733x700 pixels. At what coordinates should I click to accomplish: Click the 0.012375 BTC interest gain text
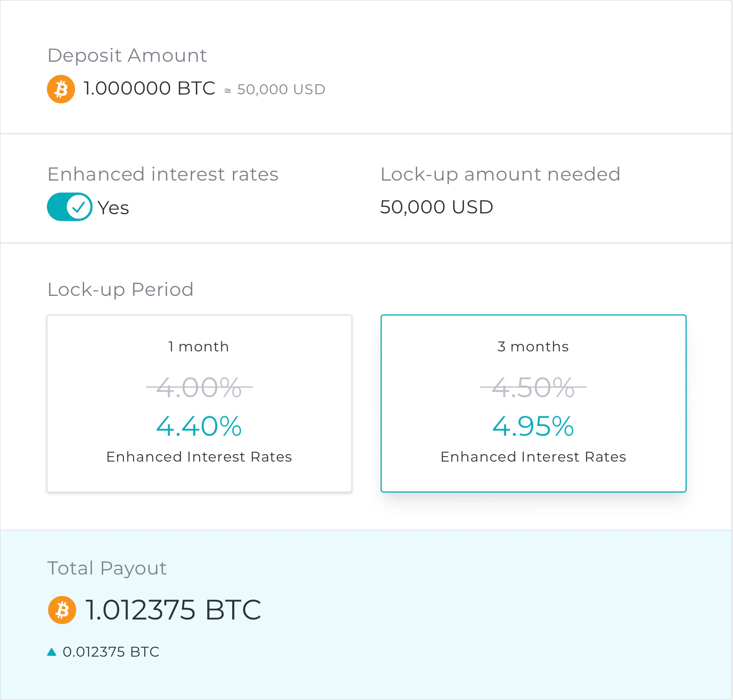(111, 652)
